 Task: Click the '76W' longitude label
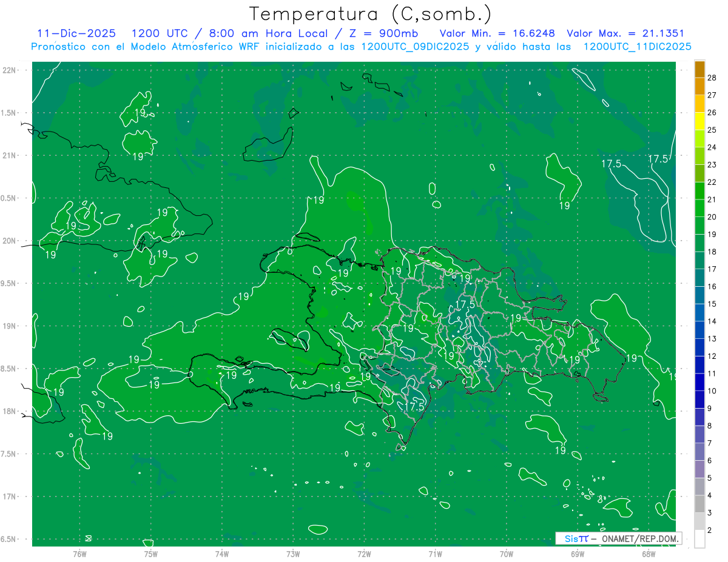pos(79,554)
